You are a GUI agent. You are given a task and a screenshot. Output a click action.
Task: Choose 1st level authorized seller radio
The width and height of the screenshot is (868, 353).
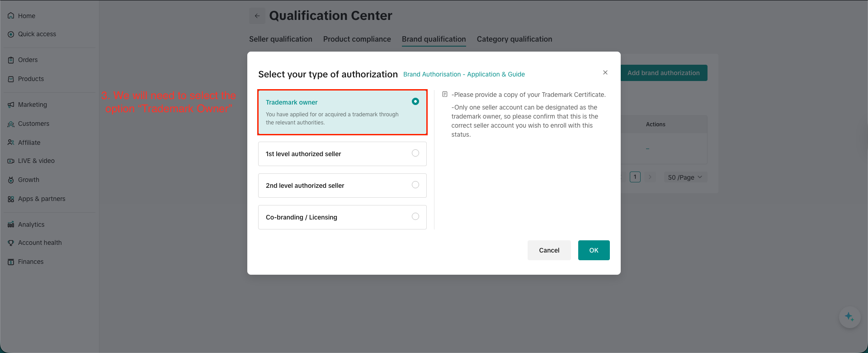point(415,153)
